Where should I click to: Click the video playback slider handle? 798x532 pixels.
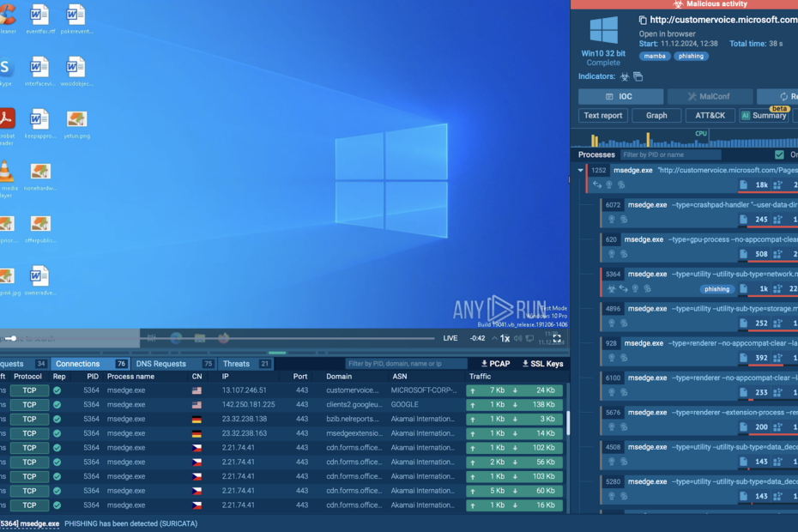pyautogui.click(x=12, y=338)
